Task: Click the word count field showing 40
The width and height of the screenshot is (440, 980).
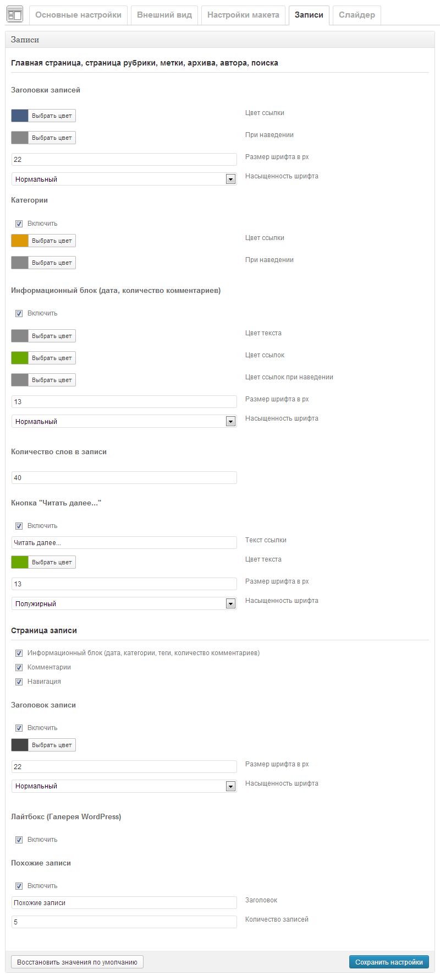Action: click(124, 477)
